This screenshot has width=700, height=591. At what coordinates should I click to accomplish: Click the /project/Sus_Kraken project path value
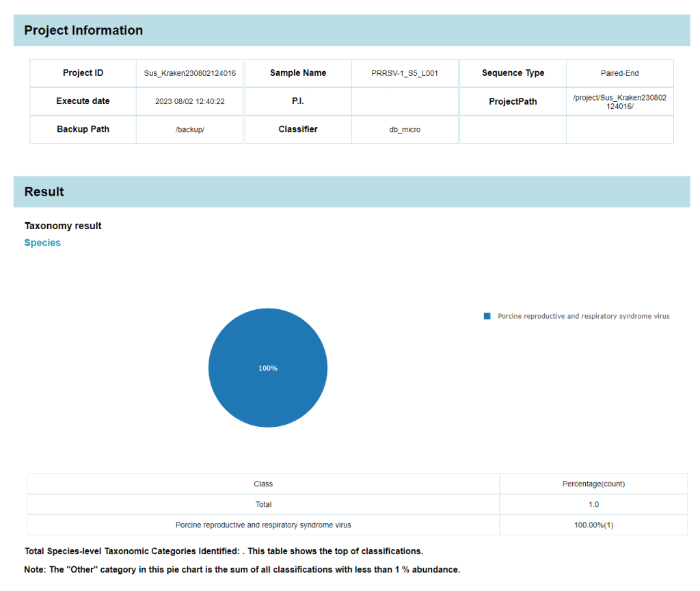(619, 102)
